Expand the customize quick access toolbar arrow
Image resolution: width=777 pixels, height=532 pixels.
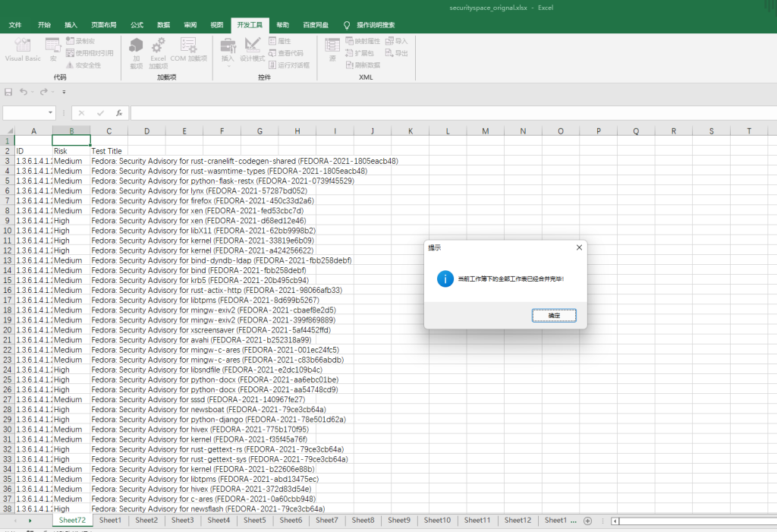64,93
